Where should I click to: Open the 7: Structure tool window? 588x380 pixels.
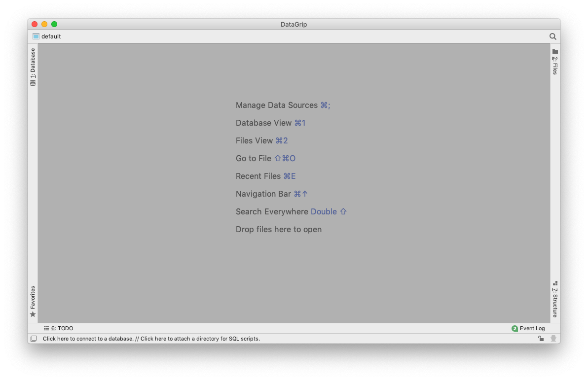click(x=555, y=299)
